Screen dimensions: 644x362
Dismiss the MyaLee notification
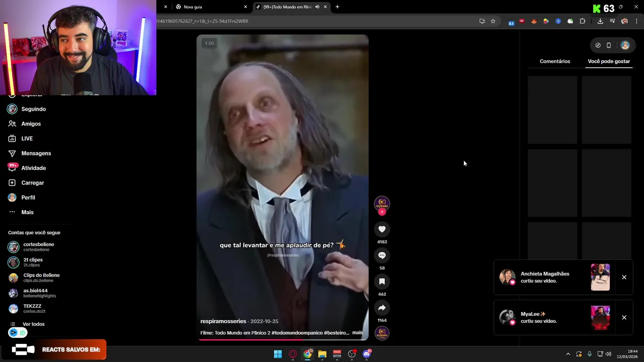click(624, 317)
